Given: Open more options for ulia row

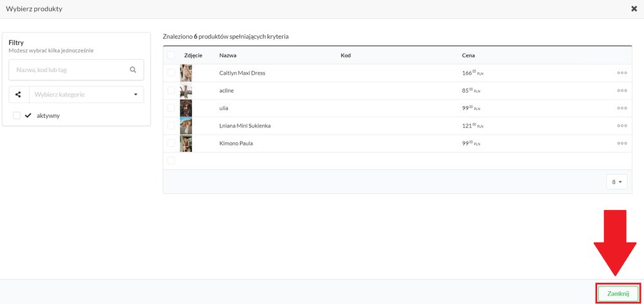Looking at the screenshot, I should [622, 108].
